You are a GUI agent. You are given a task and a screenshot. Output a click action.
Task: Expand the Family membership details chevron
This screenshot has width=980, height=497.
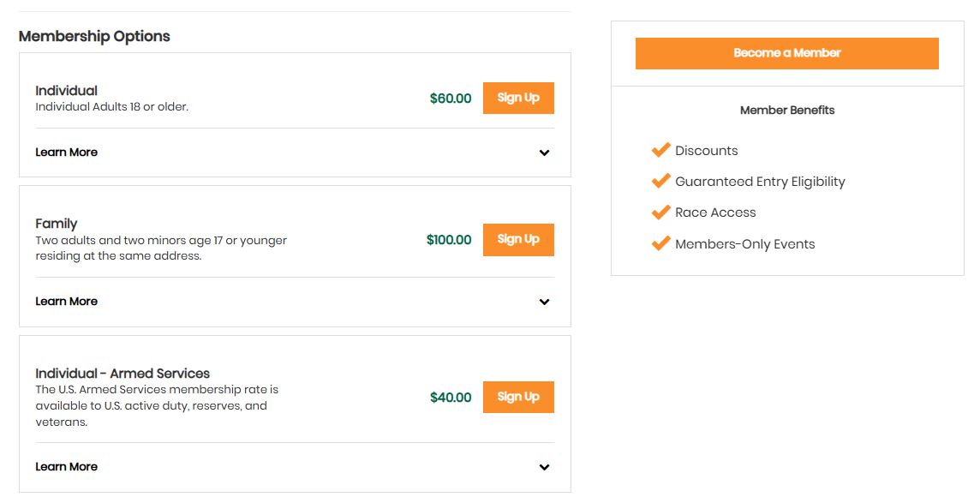click(544, 302)
